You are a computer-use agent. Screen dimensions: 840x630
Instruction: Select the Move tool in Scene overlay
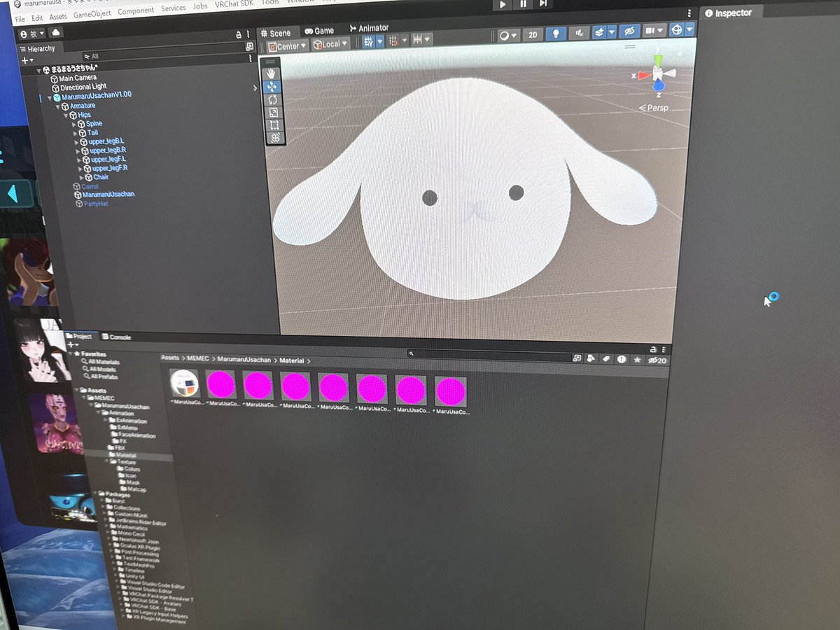click(273, 87)
